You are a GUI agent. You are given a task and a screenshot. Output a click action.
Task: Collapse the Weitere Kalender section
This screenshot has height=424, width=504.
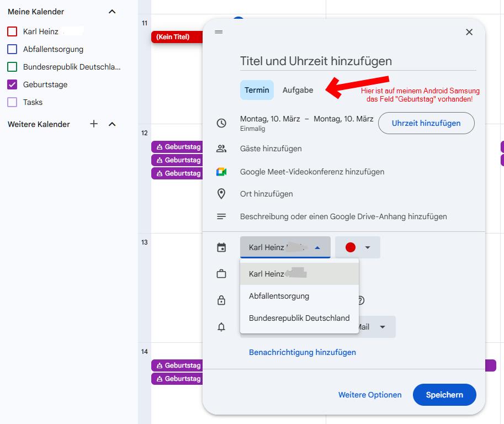click(112, 124)
